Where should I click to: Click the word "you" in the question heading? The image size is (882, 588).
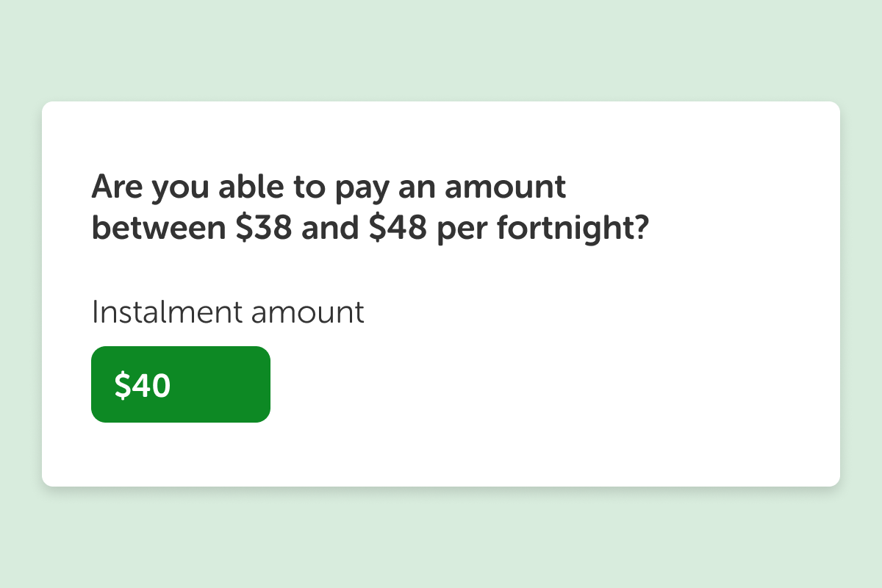(x=179, y=190)
